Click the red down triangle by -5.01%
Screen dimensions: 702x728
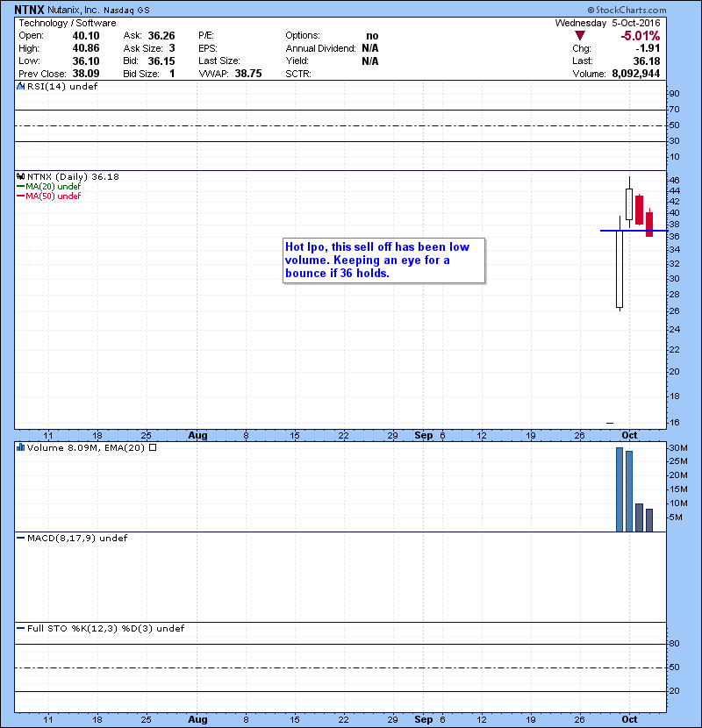(x=579, y=36)
